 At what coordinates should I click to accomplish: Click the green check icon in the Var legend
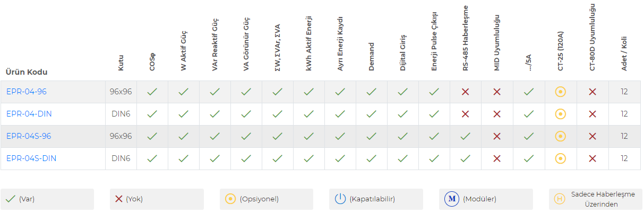[x=10, y=199]
